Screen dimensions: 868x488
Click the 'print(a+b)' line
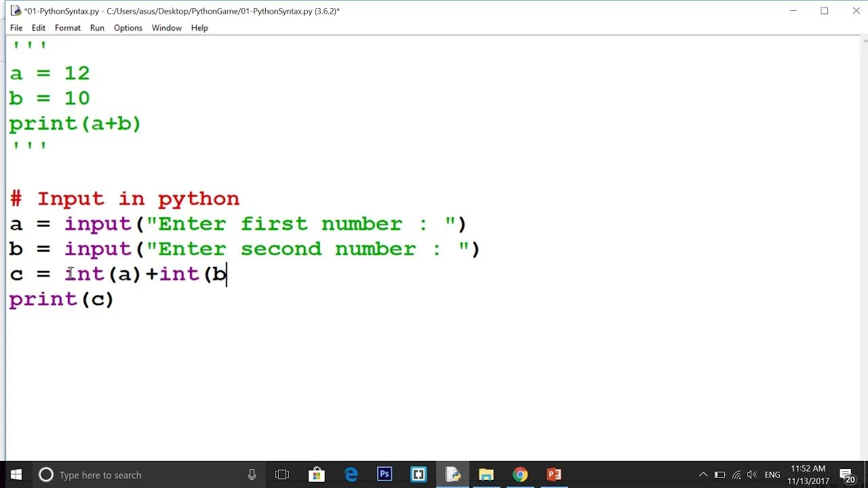click(x=75, y=124)
